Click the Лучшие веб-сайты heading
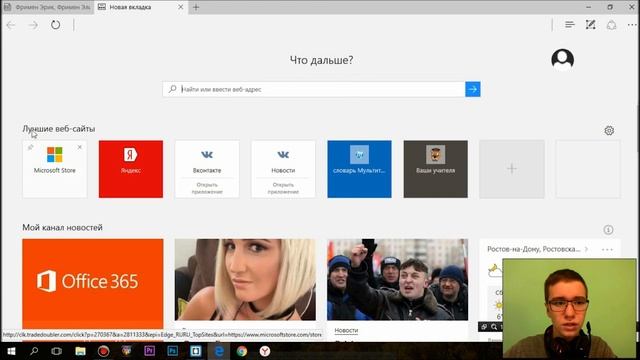The image size is (640, 360). click(59, 129)
